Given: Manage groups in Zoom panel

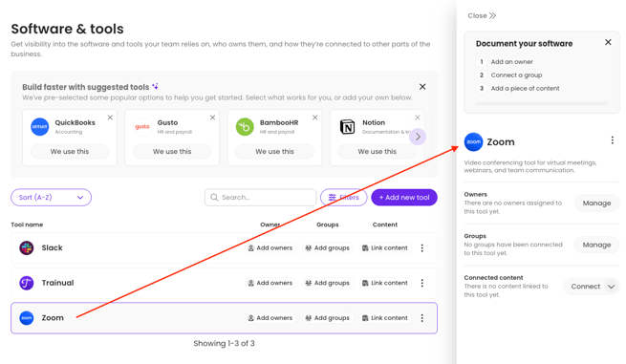Looking at the screenshot, I should (596, 245).
